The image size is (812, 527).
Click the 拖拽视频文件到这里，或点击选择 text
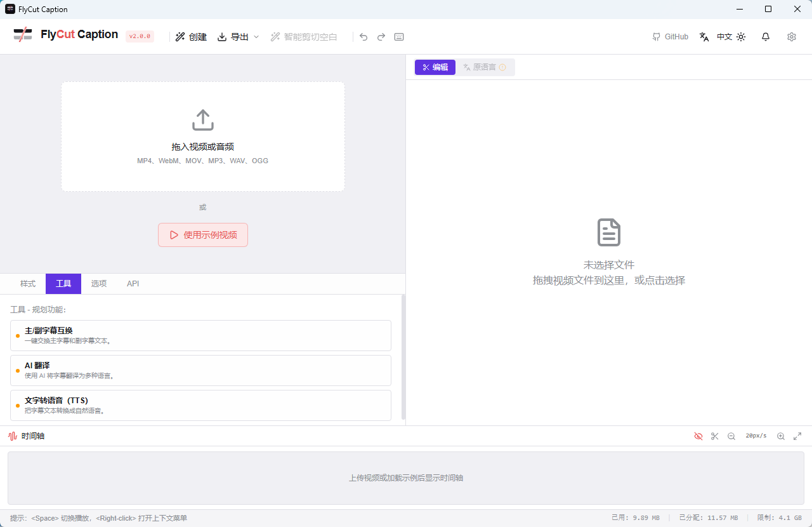(609, 281)
